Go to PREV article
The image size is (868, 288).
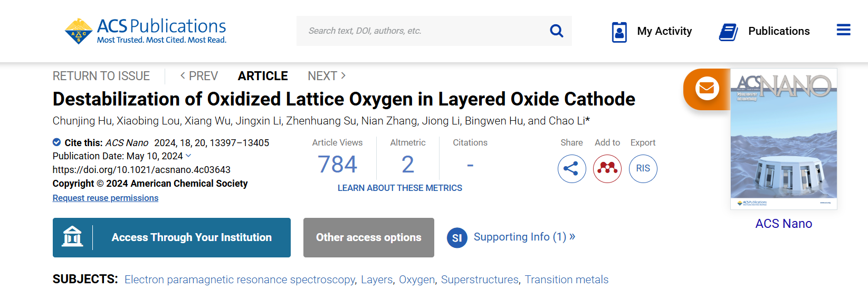pyautogui.click(x=199, y=76)
